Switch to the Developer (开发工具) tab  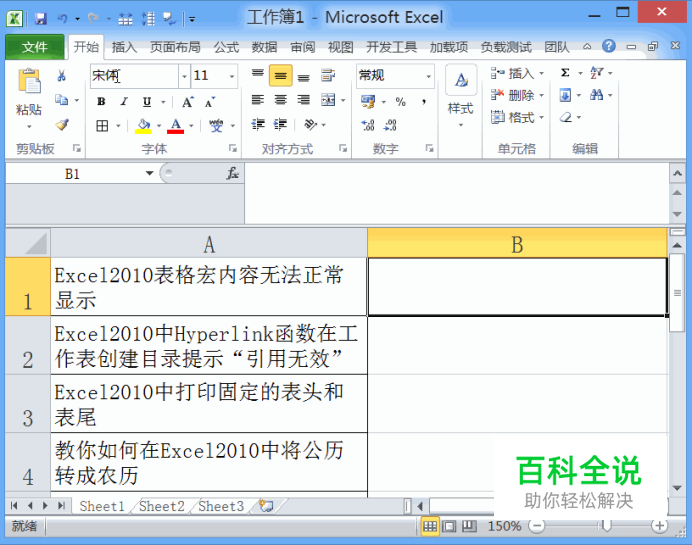(x=391, y=47)
